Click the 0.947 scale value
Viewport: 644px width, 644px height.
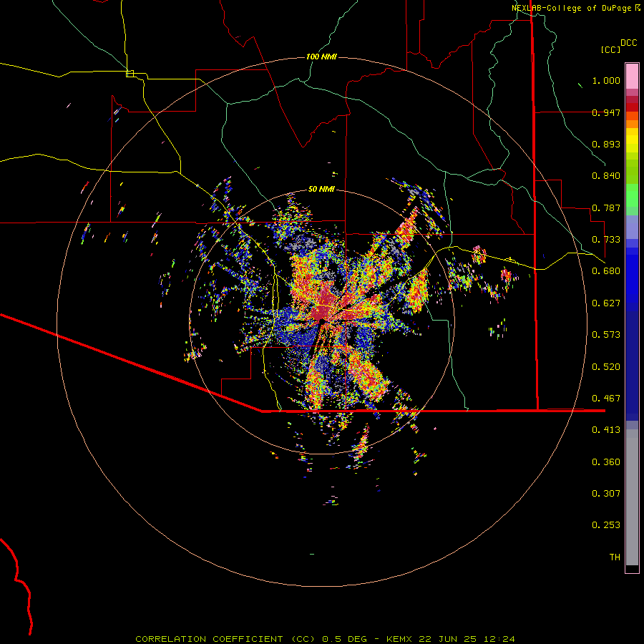[x=606, y=112]
